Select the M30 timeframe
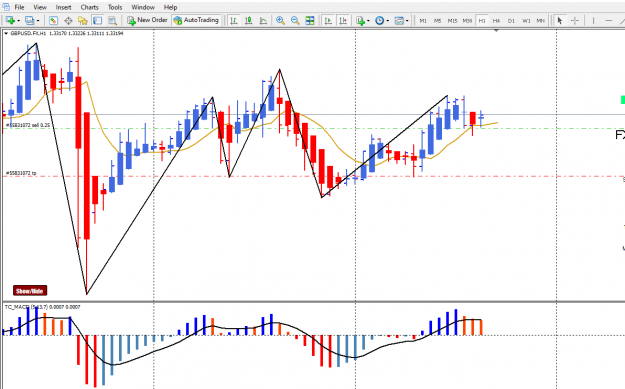This screenshot has width=625, height=389. click(467, 20)
